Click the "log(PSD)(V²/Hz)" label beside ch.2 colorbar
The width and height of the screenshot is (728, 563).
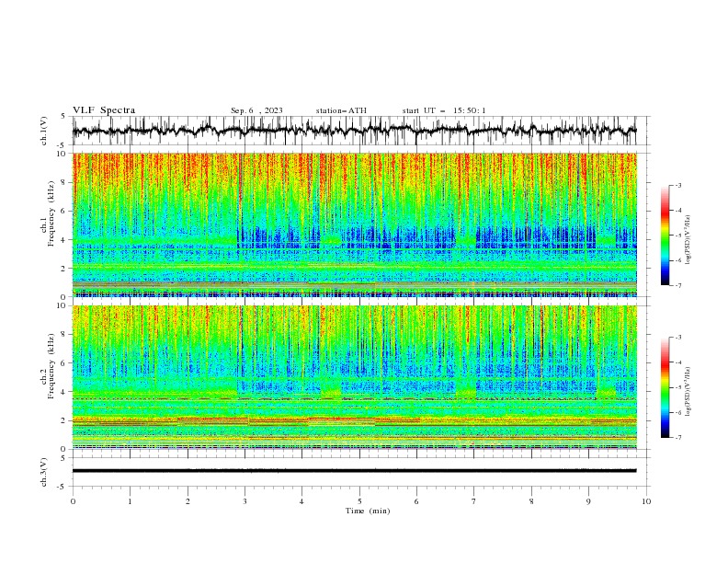click(688, 392)
